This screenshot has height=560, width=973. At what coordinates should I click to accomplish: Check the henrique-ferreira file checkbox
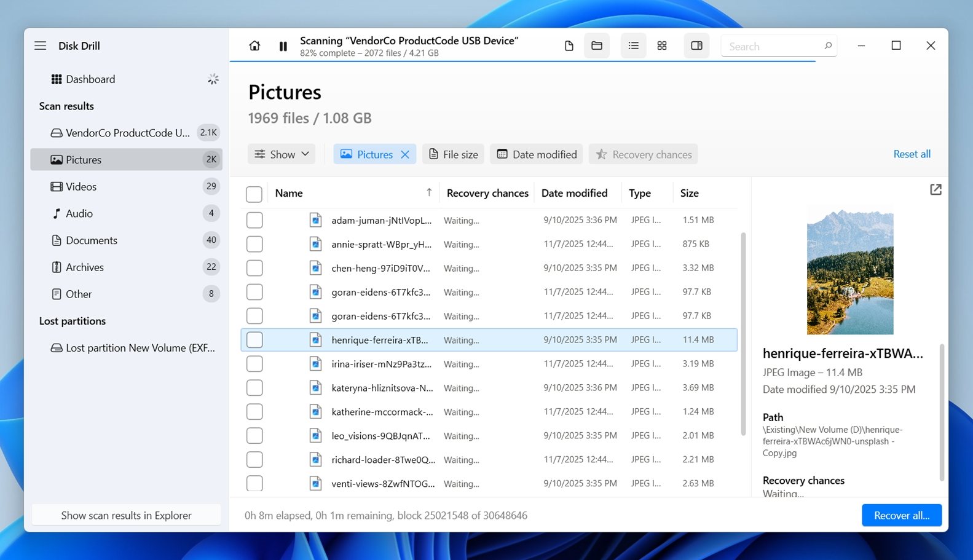(254, 340)
